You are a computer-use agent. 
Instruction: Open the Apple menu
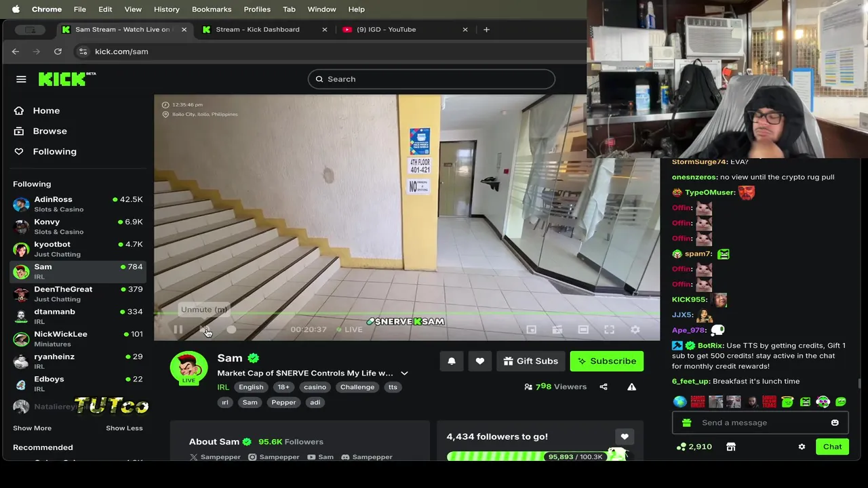[x=16, y=9]
